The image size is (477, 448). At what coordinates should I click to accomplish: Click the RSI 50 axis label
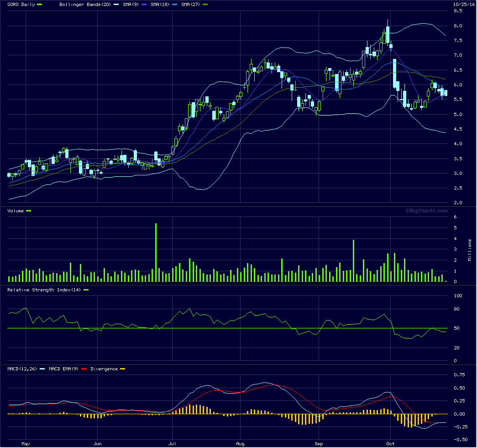pyautogui.click(x=456, y=328)
